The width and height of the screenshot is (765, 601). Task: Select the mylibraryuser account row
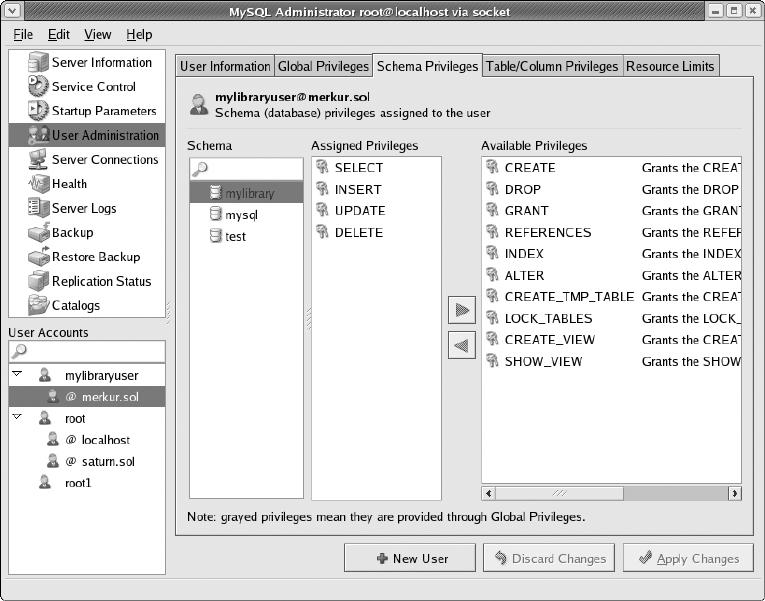pyautogui.click(x=87, y=375)
